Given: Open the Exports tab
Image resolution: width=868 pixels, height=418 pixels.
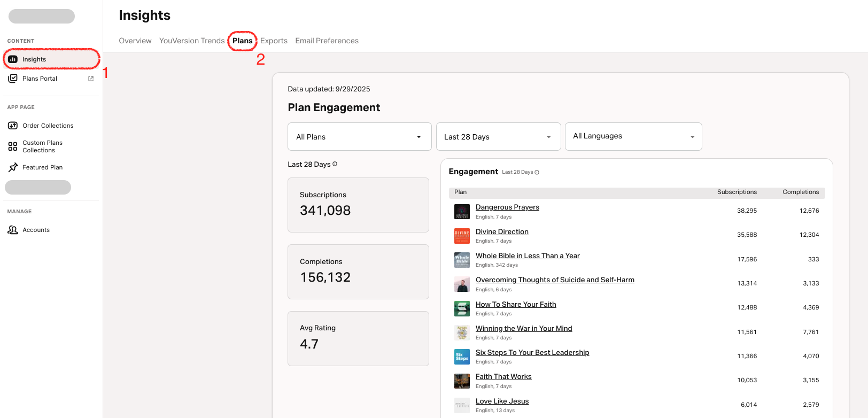Looking at the screenshot, I should point(274,41).
